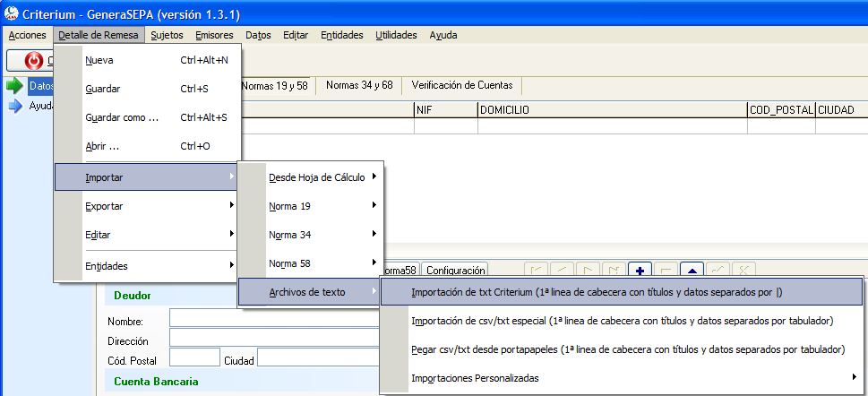Select Abrir … menu entry
Screen dimensions: 868x396
click(x=148, y=147)
